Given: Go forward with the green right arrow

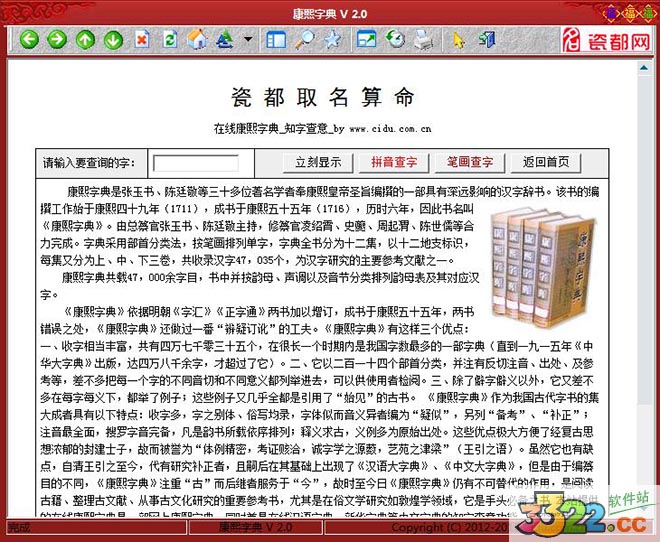Looking at the screenshot, I should [x=57, y=40].
